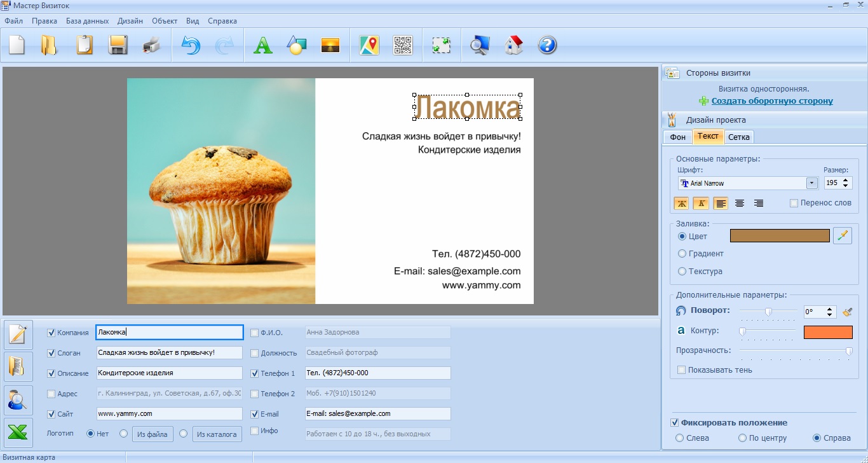This screenshot has height=463, width=868.
Task: Click the Insert Picture toolbar icon
Action: point(330,45)
